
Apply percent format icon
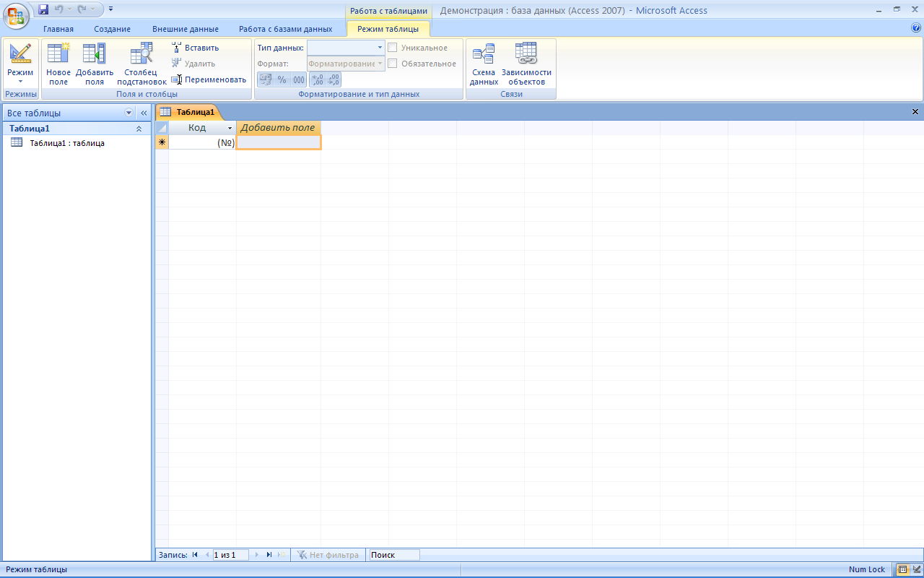coord(282,79)
